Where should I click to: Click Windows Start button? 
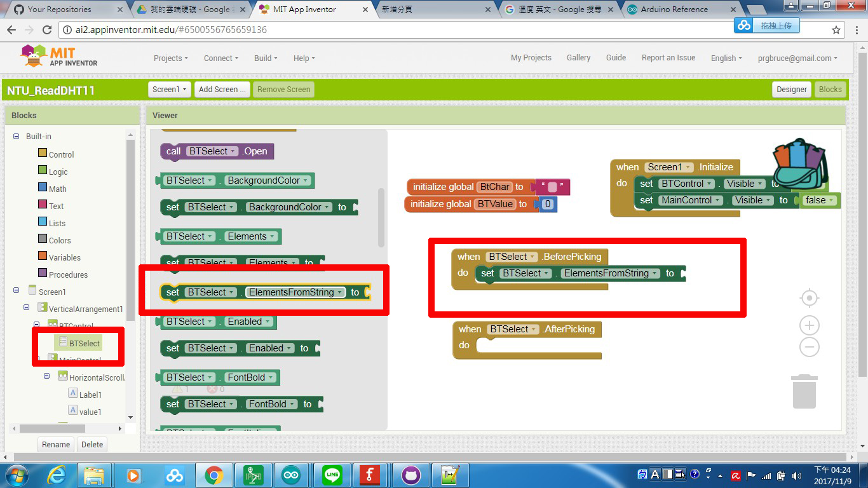(16, 475)
